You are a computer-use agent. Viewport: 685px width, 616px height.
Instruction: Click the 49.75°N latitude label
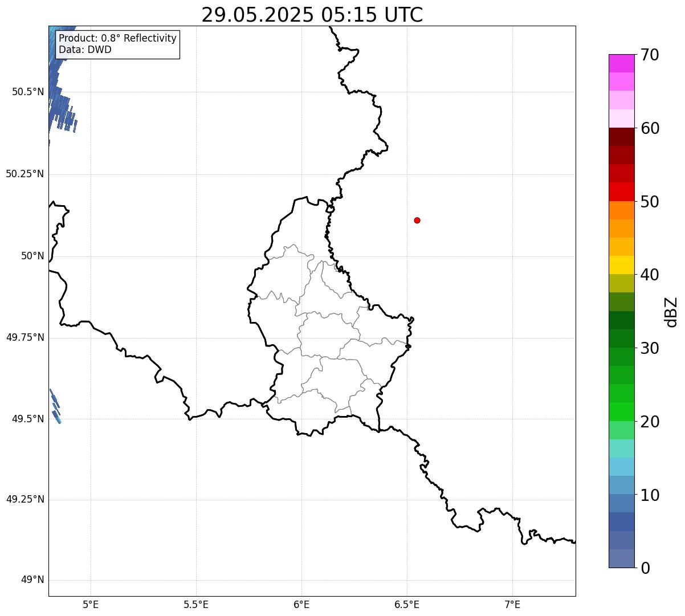point(25,337)
